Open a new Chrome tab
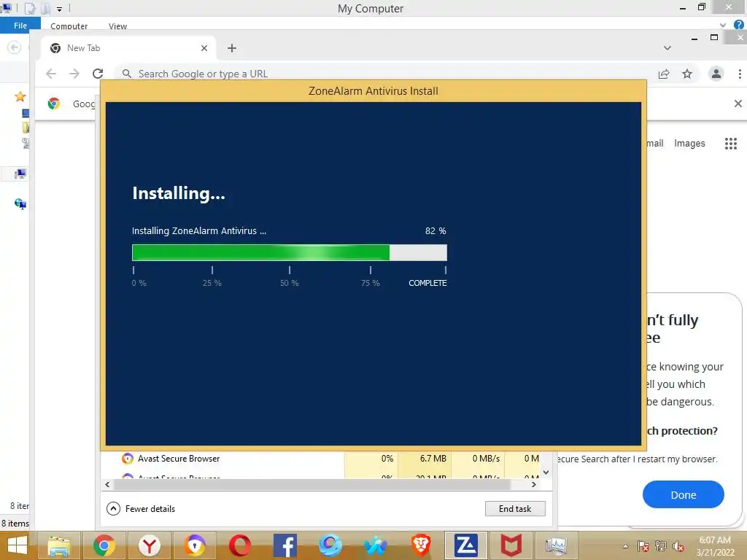The height and width of the screenshot is (560, 747). click(x=231, y=48)
